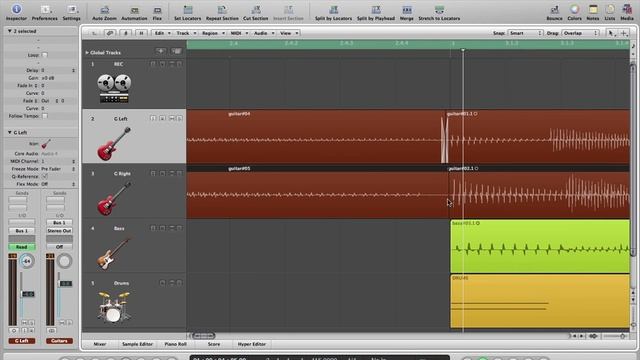Click the Stereo Out output button

pos(59,231)
